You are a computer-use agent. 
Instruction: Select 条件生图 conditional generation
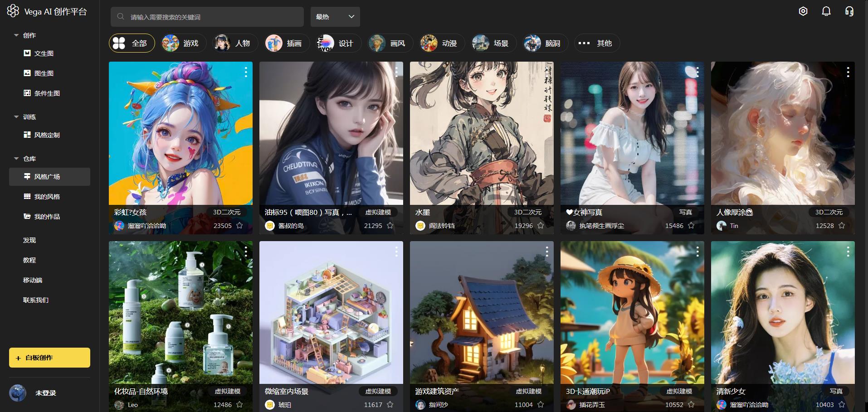[47, 93]
